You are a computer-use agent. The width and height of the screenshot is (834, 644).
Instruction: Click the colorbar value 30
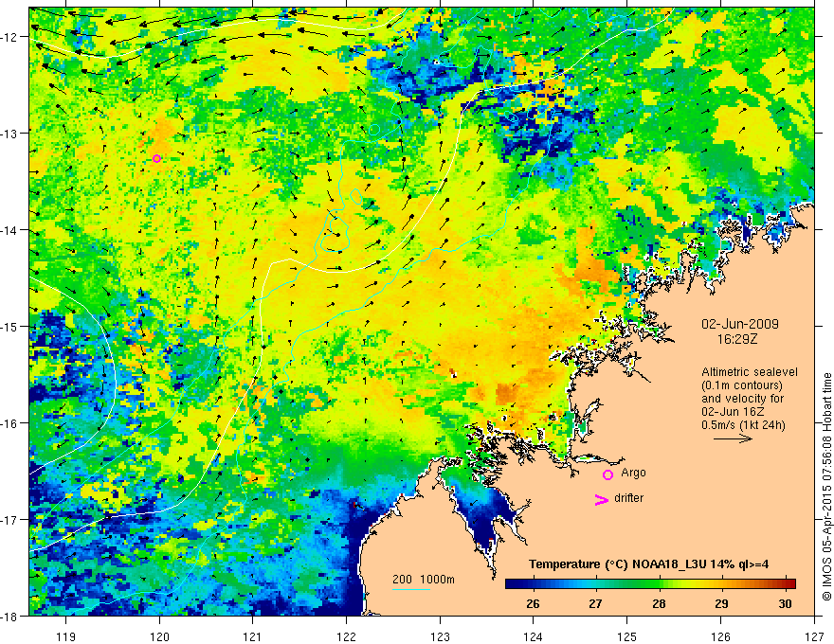point(785,603)
